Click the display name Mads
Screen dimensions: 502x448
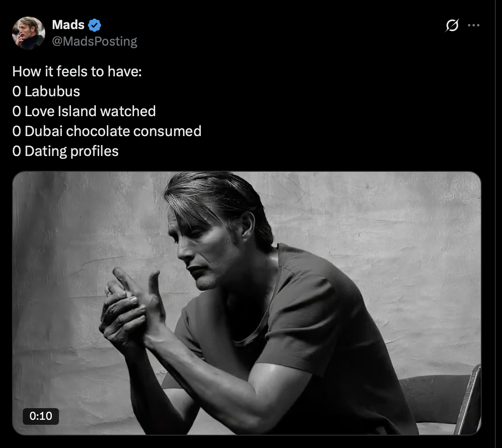click(x=68, y=25)
